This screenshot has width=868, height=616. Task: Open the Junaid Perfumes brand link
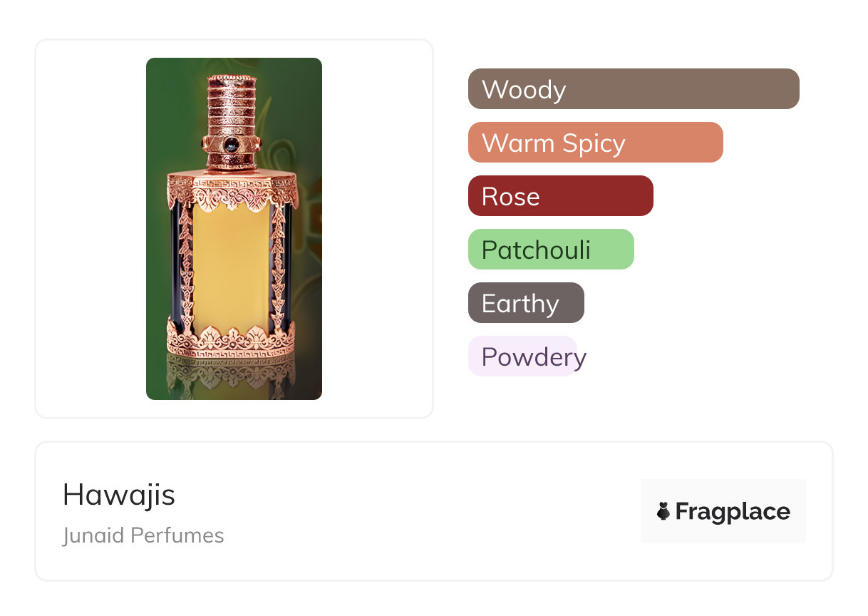pyautogui.click(x=143, y=535)
